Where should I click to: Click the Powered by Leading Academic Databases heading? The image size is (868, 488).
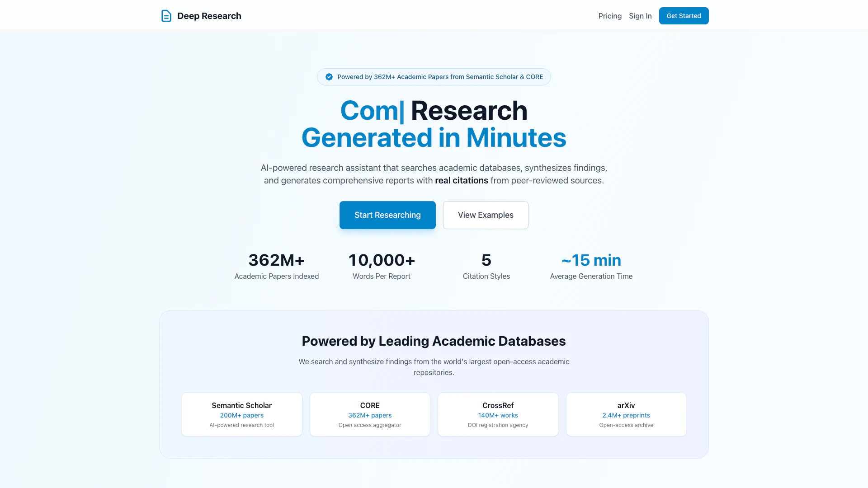point(434,341)
